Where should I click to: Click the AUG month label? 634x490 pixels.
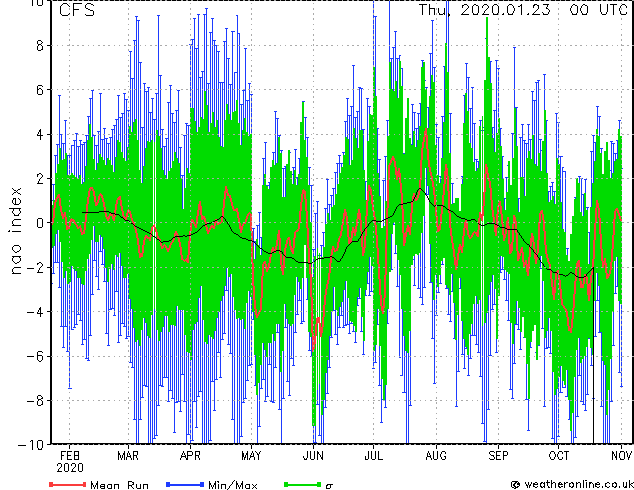(436, 456)
